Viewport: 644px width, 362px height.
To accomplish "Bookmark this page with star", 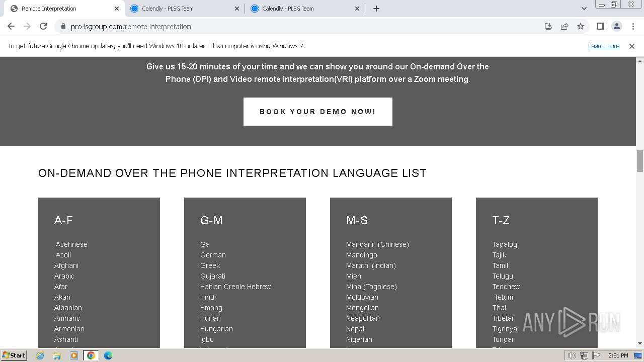I will pos(581,27).
